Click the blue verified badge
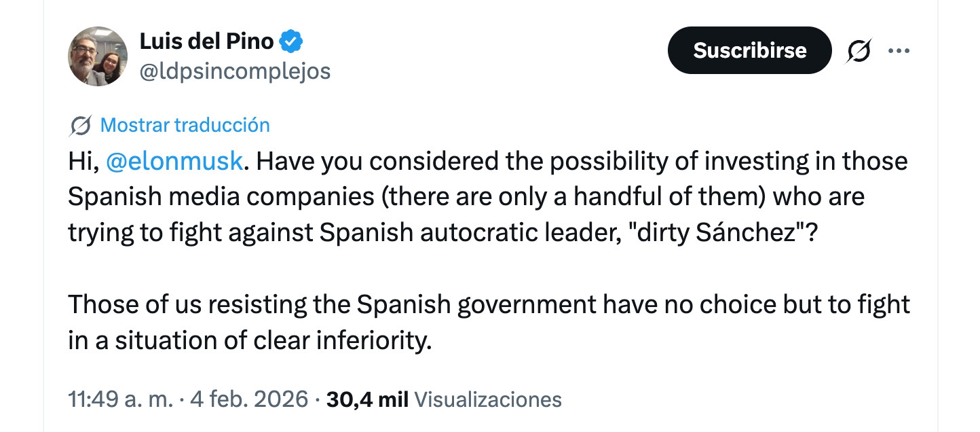 (291, 41)
